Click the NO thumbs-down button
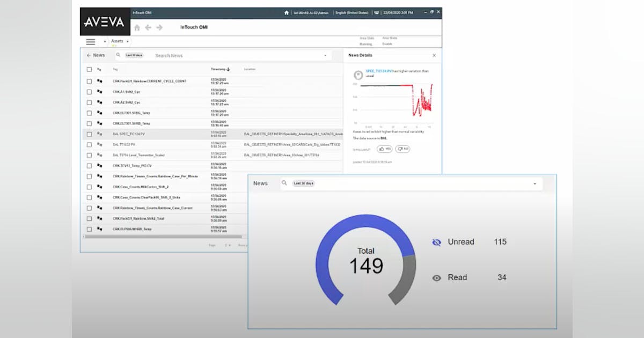 tap(402, 149)
